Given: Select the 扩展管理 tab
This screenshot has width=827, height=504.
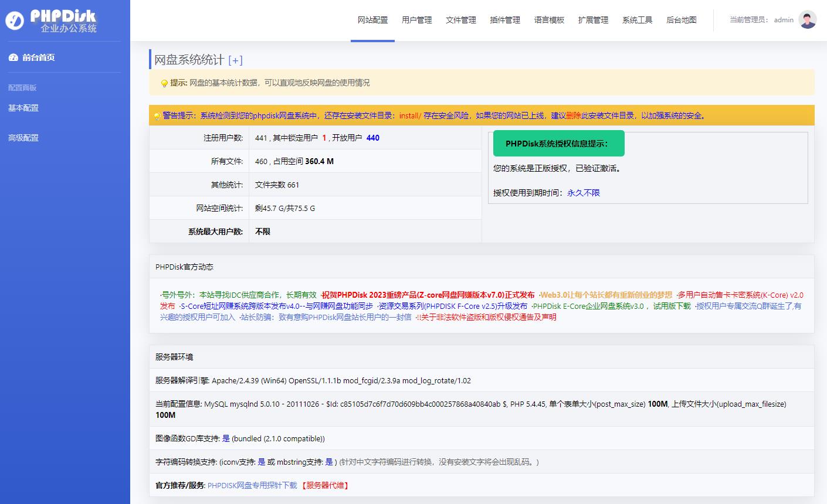Looking at the screenshot, I should point(593,20).
